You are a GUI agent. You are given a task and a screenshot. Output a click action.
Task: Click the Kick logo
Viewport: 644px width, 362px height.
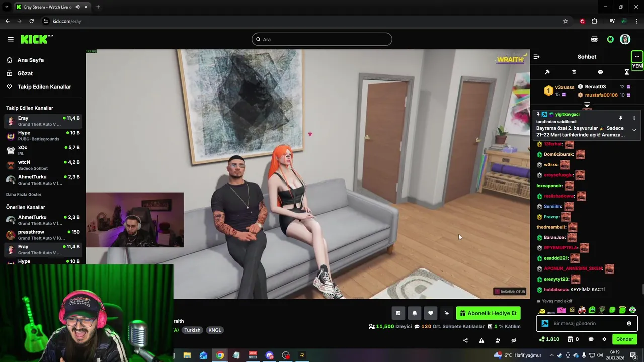coord(37,39)
